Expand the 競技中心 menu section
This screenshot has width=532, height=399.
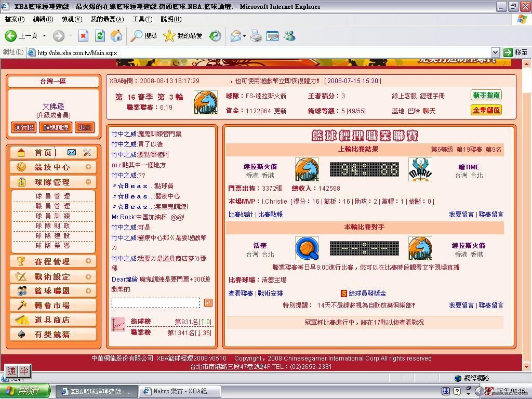tap(88, 167)
